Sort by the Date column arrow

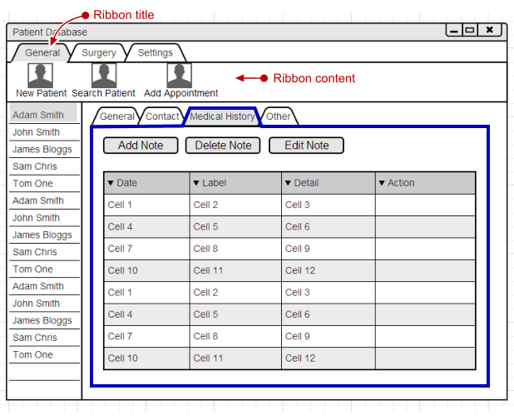point(111,183)
